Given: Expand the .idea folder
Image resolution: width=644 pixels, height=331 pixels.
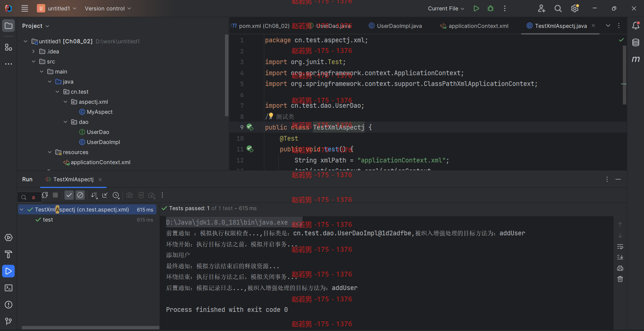Looking at the screenshot, I should coord(33,51).
